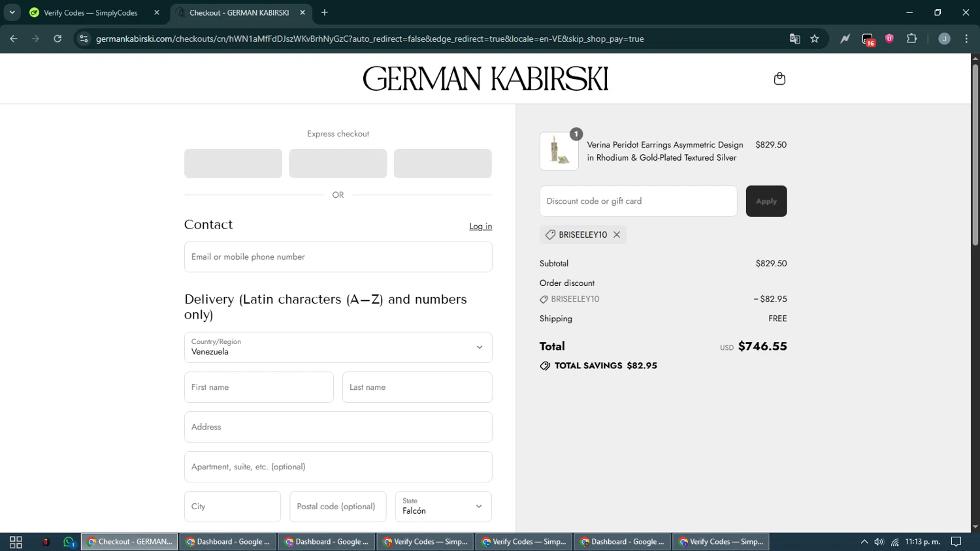The image size is (980, 551).
Task: Open the Verina Peridot Earrings product thumbnail
Action: coord(559,151)
